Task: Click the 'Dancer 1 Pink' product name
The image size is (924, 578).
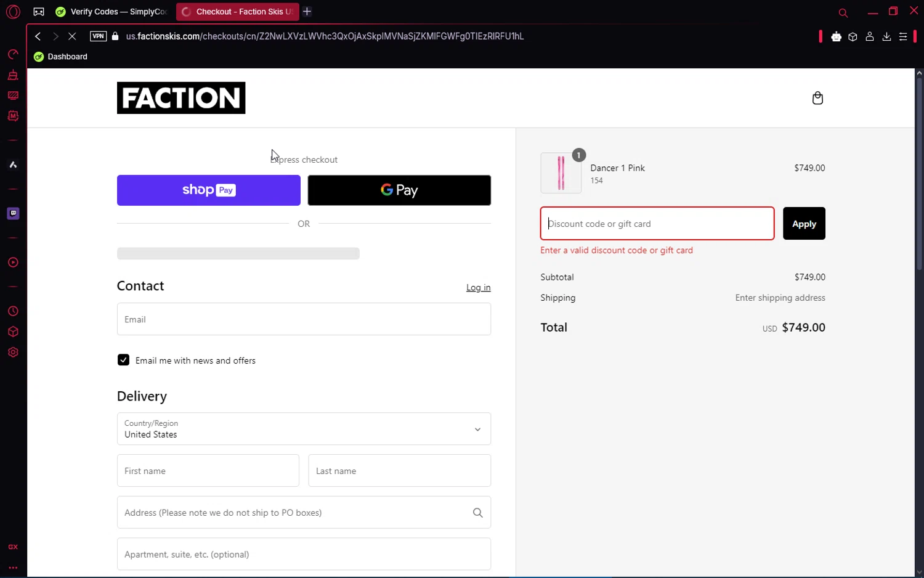Action: 617,168
